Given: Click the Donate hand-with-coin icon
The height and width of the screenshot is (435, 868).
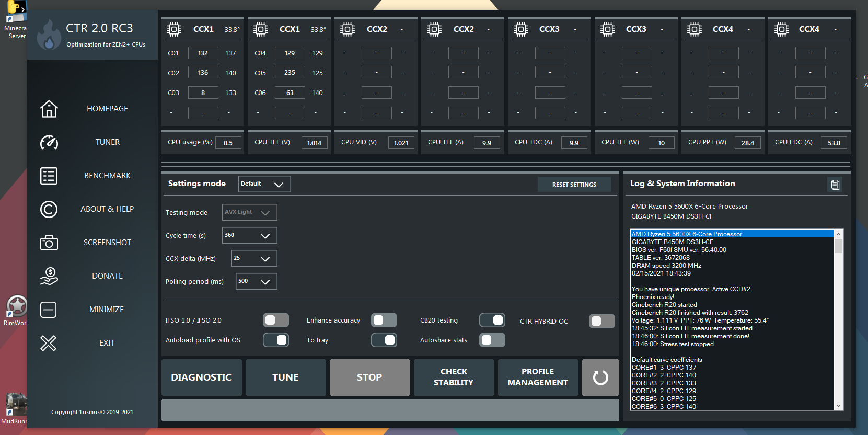Looking at the screenshot, I should (x=49, y=276).
